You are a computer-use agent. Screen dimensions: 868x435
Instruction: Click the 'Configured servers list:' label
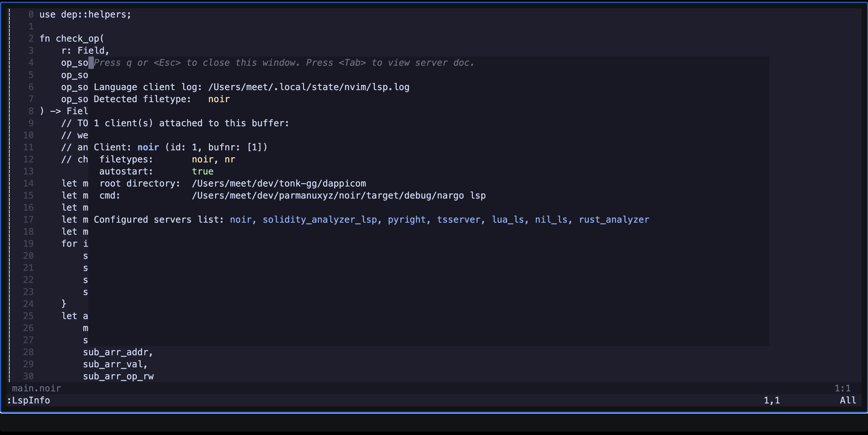pos(159,220)
